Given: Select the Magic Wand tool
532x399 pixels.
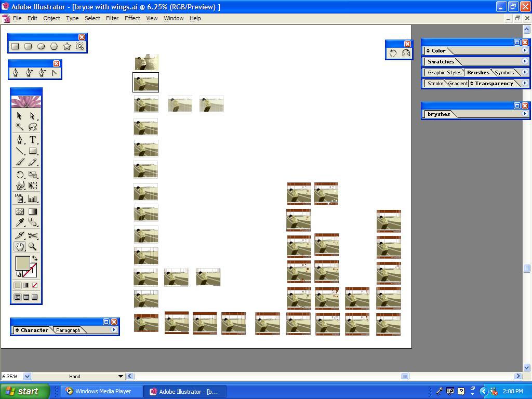Looking at the screenshot, I should coord(19,127).
